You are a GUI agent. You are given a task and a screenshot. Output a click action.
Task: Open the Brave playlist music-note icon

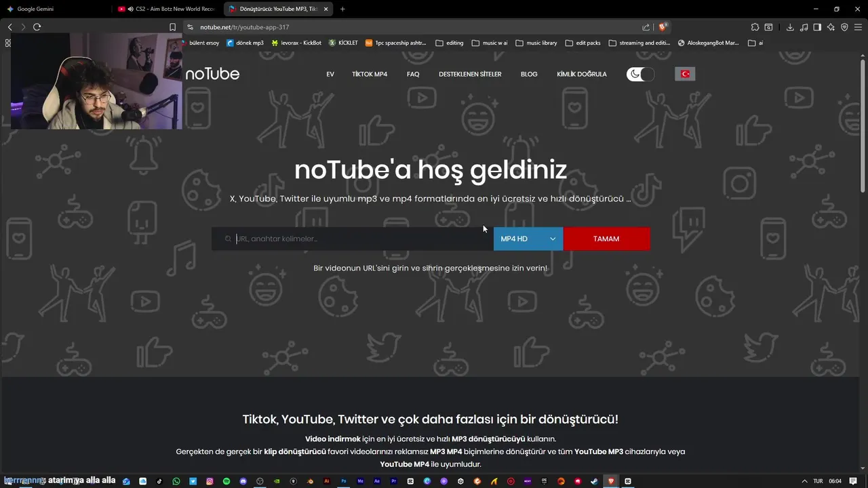tap(804, 27)
